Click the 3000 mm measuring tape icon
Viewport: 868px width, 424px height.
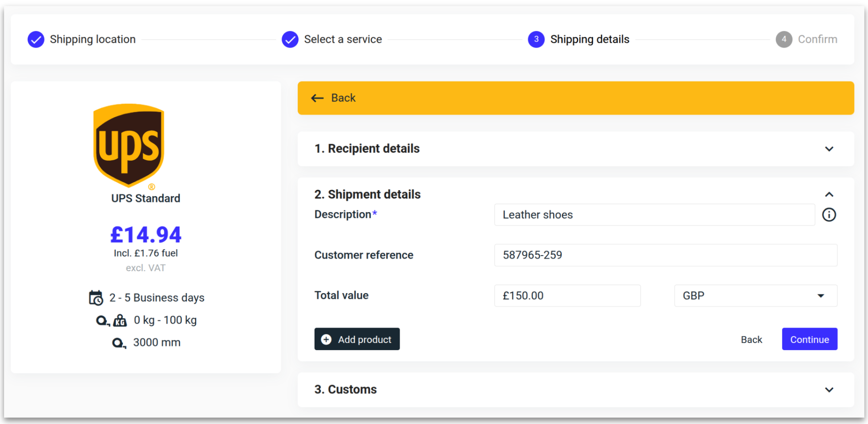click(119, 342)
